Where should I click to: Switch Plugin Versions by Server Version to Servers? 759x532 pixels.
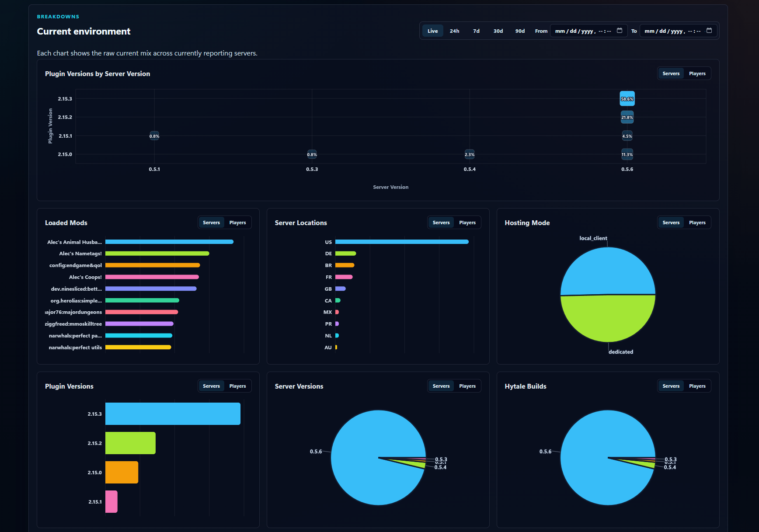671,73
